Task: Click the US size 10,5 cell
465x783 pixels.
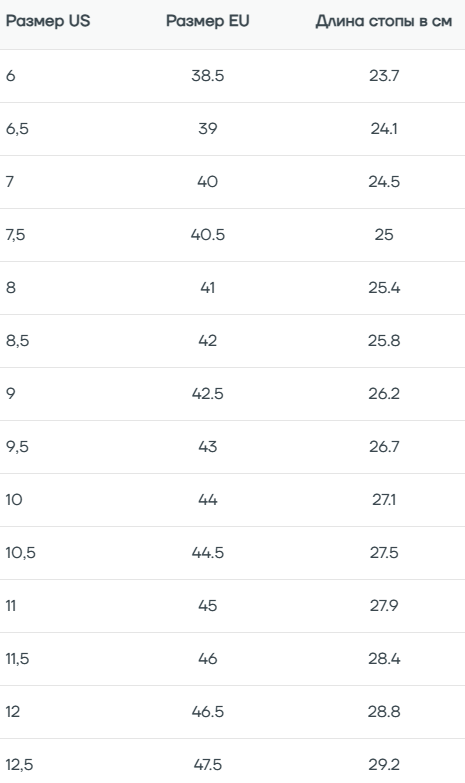Action: [20, 553]
